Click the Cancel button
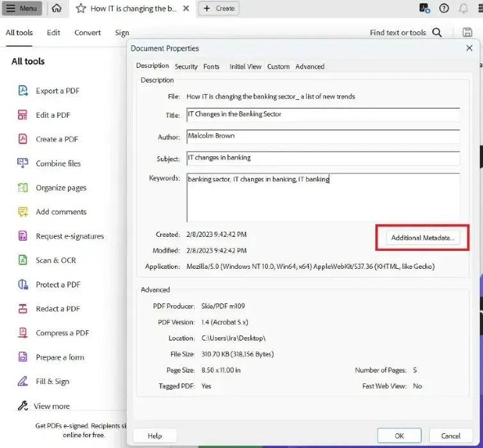 click(451, 436)
